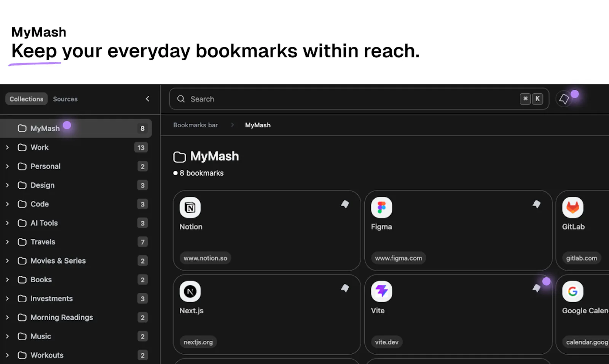
Task: Click the 7 count badge on Travels
Action: click(x=142, y=242)
